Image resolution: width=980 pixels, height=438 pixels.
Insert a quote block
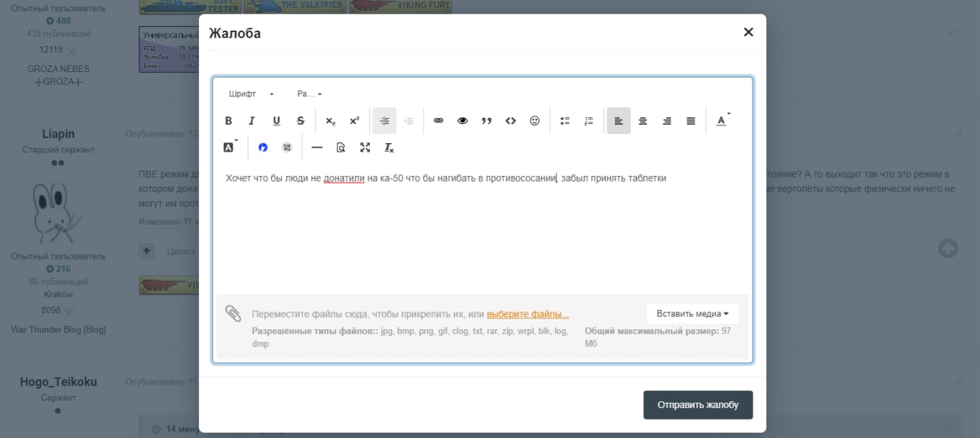click(486, 121)
